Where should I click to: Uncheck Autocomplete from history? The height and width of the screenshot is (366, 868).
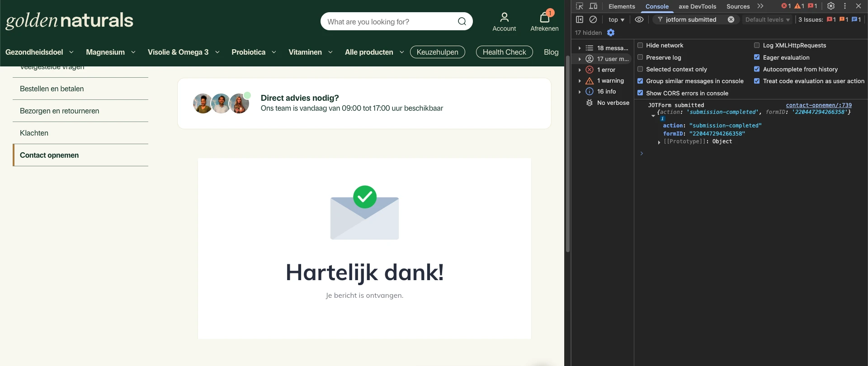(757, 69)
